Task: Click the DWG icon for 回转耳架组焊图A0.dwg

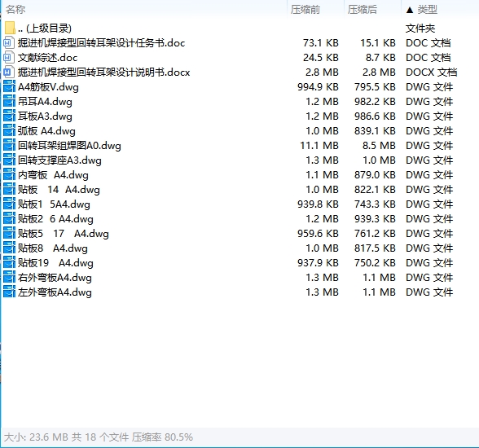Action: (9, 145)
